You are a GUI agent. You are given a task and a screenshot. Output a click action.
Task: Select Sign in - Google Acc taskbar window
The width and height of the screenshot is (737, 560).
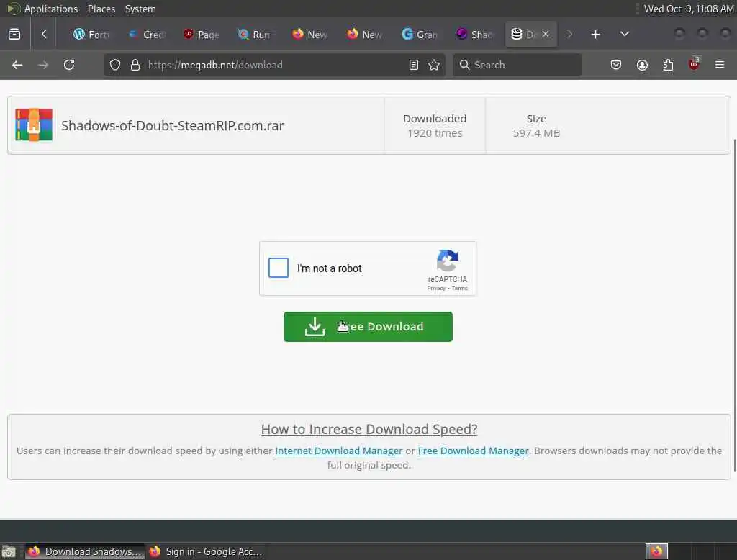tap(207, 551)
